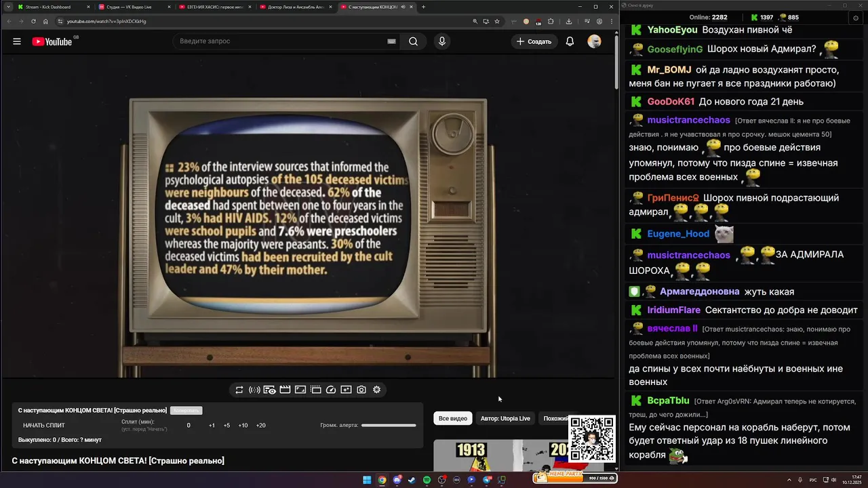Click the Chrome home button

pyautogui.click(x=45, y=21)
